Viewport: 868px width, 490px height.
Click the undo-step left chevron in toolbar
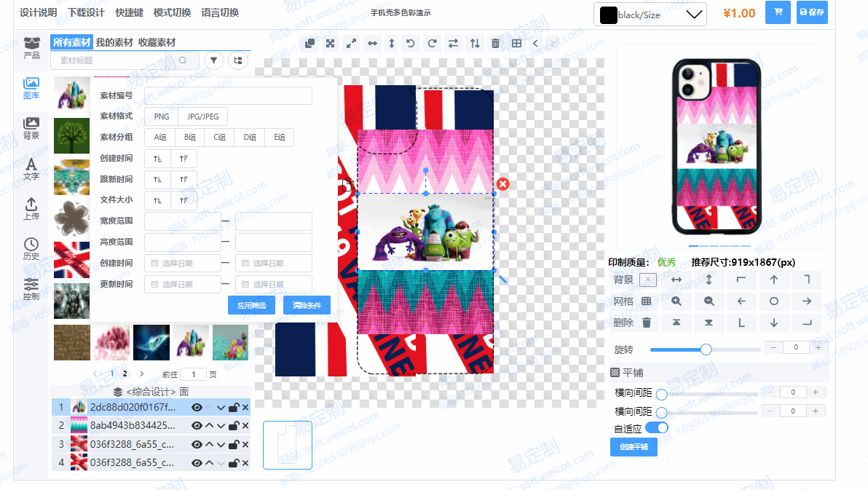[x=535, y=43]
